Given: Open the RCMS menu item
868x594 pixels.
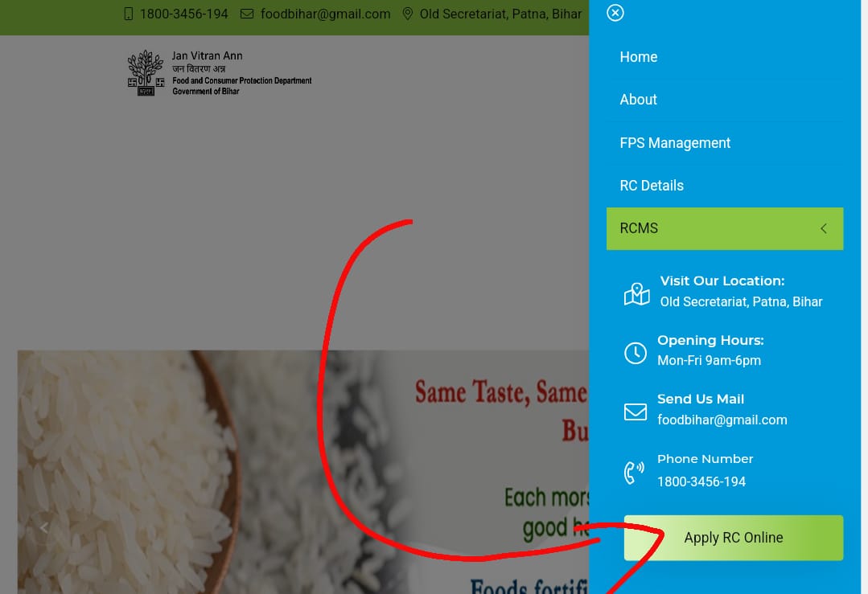Looking at the screenshot, I should [725, 229].
